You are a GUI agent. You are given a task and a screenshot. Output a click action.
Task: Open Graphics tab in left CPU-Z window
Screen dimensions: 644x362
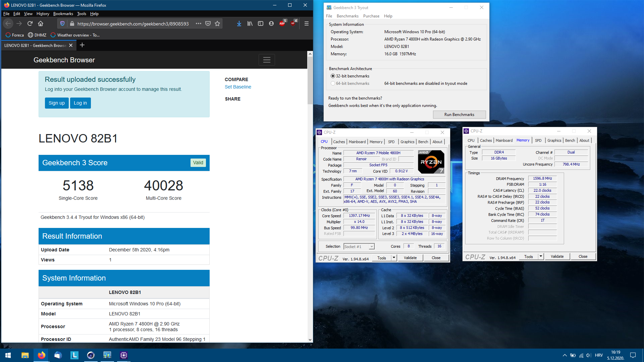(407, 142)
